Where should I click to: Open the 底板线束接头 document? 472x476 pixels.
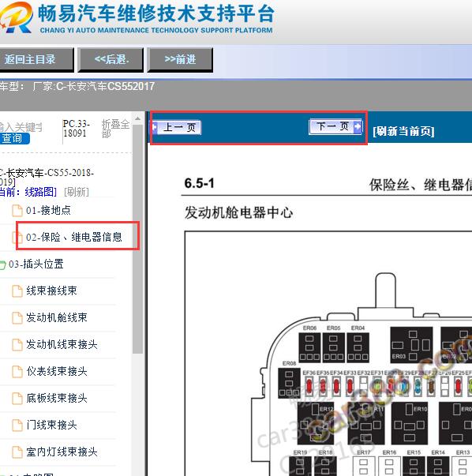(x=57, y=398)
